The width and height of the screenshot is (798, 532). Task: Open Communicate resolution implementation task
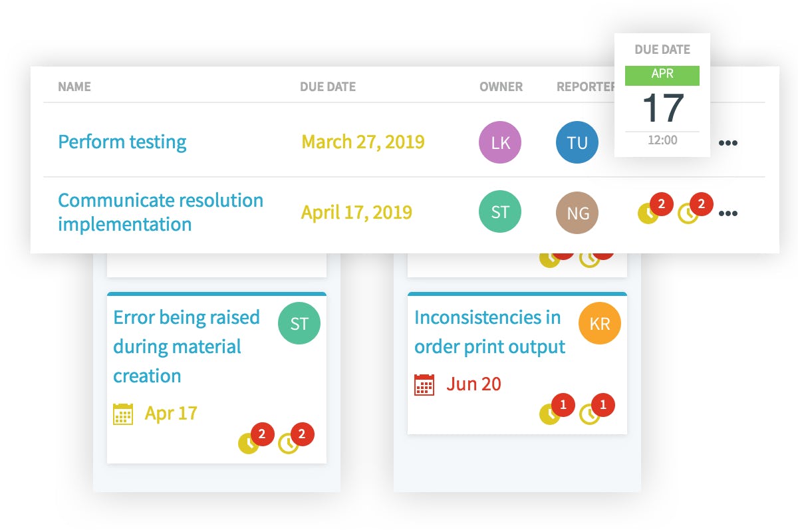[160, 212]
